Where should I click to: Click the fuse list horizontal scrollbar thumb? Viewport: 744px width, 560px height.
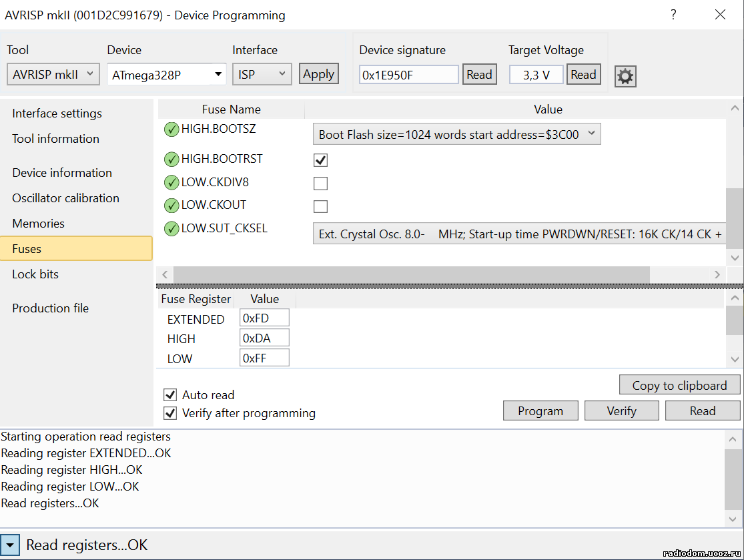click(x=412, y=274)
